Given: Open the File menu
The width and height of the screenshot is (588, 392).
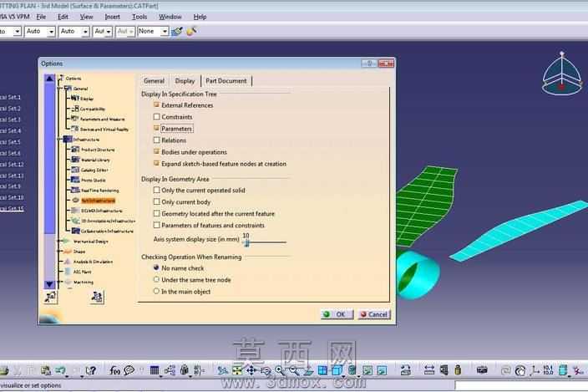Looking at the screenshot, I should [41, 17].
